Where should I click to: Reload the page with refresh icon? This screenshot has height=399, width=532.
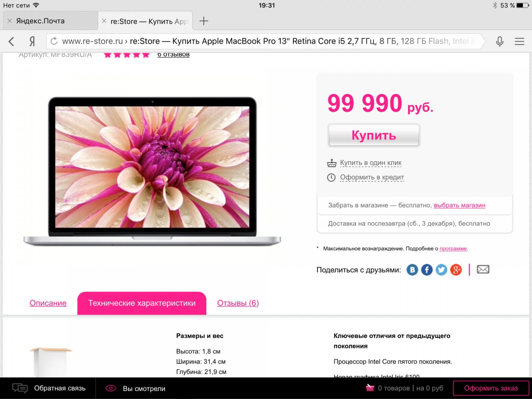(54, 41)
